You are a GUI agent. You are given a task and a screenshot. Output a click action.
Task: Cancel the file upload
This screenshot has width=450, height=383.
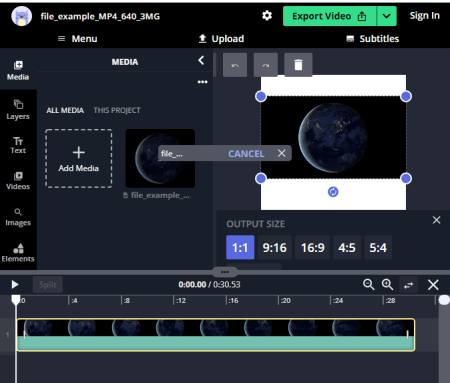tap(246, 154)
